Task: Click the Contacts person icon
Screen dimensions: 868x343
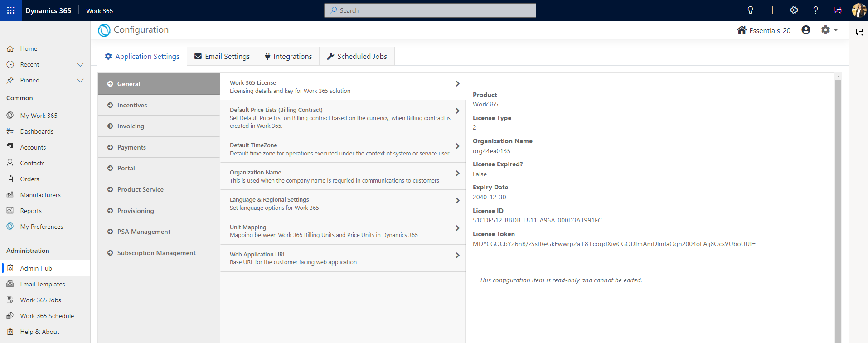Action: click(x=10, y=163)
